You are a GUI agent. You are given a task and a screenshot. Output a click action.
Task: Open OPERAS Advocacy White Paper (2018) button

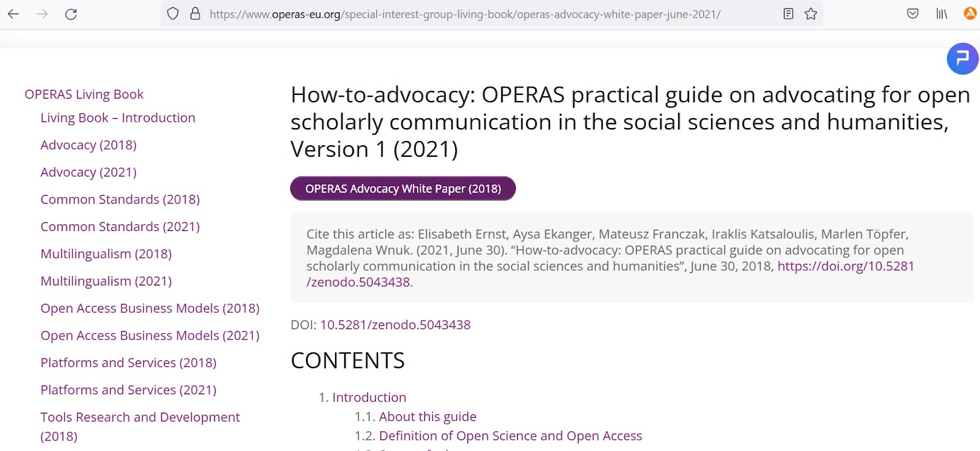coord(403,189)
